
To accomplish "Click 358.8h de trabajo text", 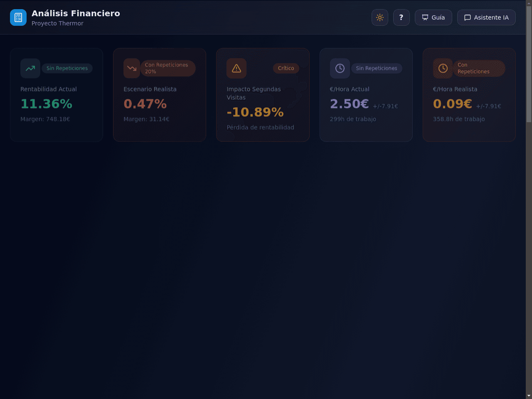I will tap(459, 119).
